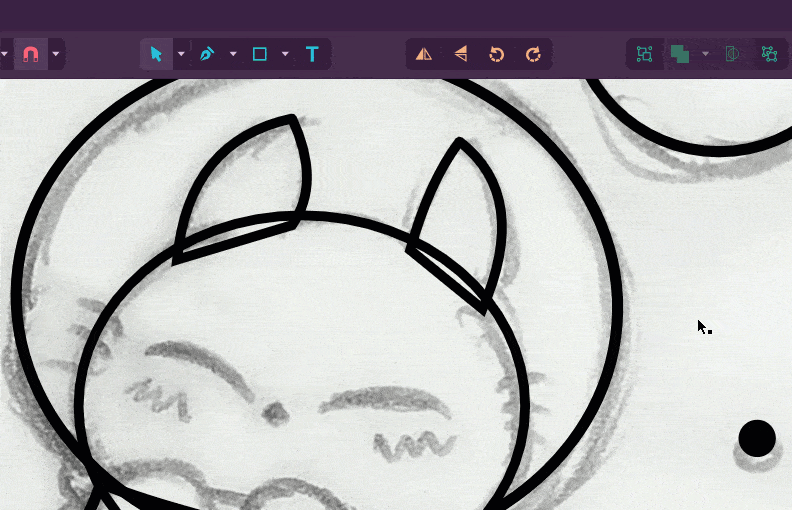792x510 pixels.
Task: Click the flip vertical icon
Action: tap(460, 54)
